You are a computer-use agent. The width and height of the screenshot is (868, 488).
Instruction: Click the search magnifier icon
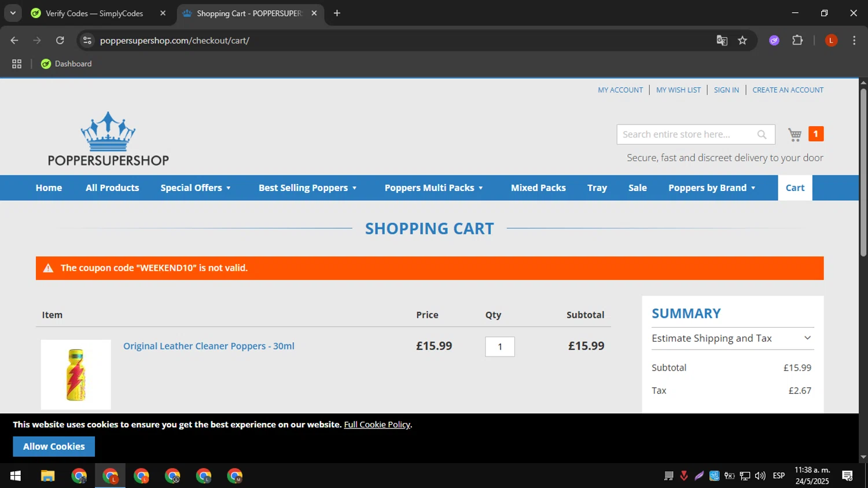[762, 134]
